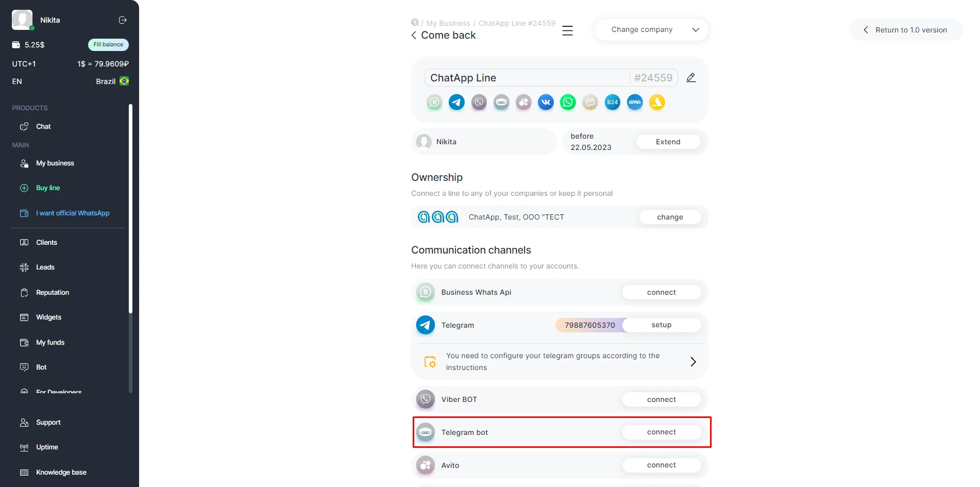Screen dimensions: 980x487
Task: Go back using the Come back arrow
Action: coord(414,35)
